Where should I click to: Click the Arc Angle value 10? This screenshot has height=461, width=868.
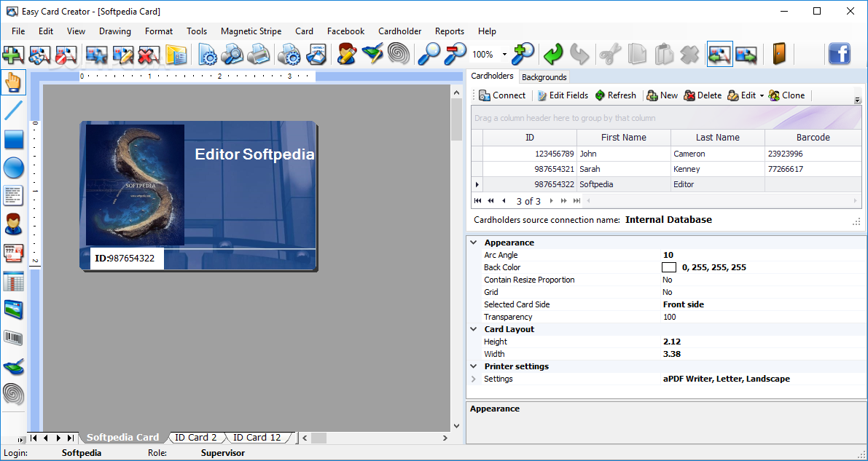pyautogui.click(x=668, y=255)
